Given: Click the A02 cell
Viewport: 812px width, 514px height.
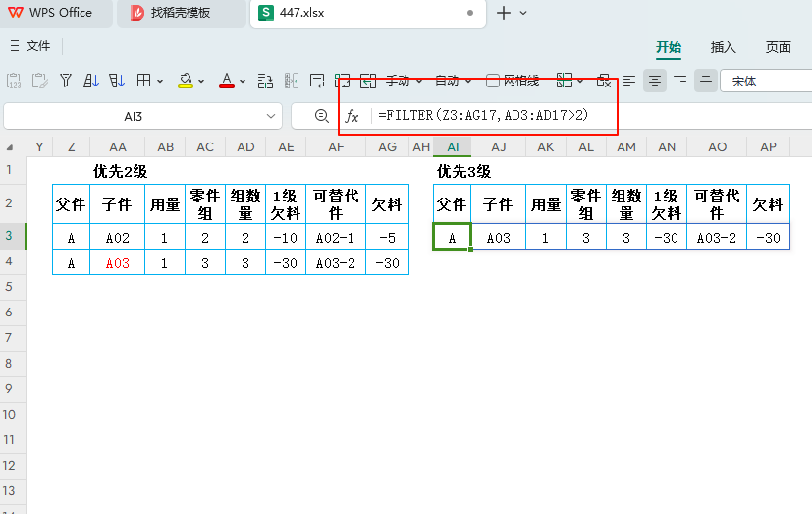Looking at the screenshot, I should point(118,238).
